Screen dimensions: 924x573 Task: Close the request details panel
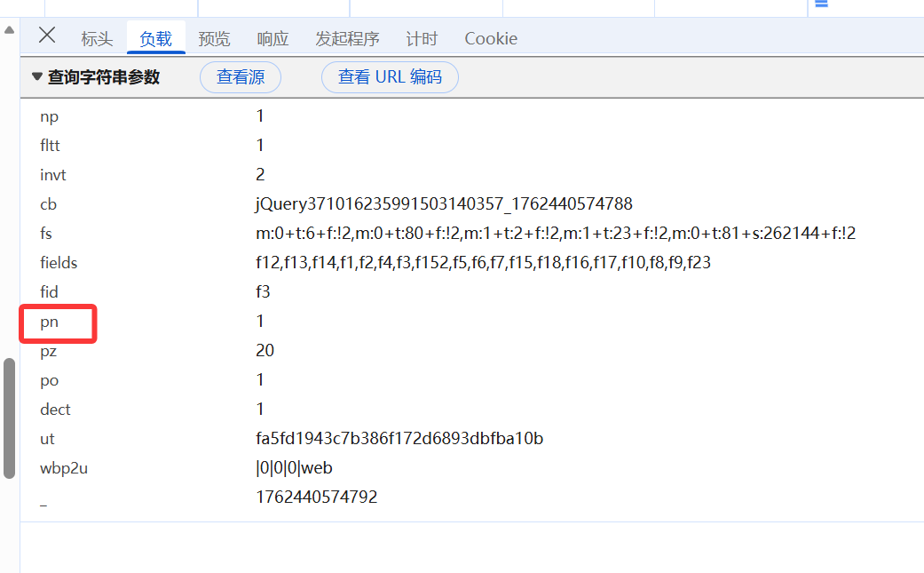pos(46,36)
